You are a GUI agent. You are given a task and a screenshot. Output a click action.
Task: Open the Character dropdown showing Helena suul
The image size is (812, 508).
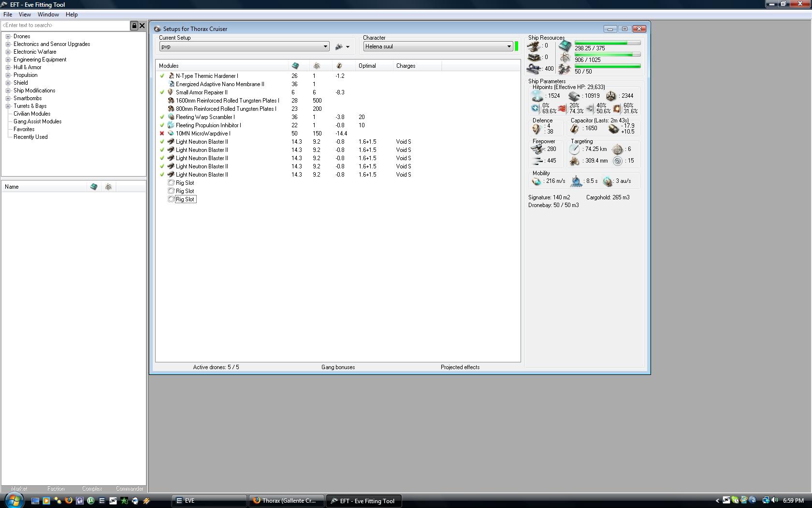click(x=438, y=46)
